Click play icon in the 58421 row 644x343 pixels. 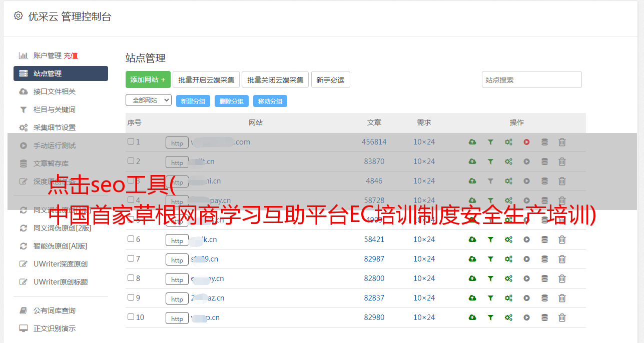tap(526, 239)
